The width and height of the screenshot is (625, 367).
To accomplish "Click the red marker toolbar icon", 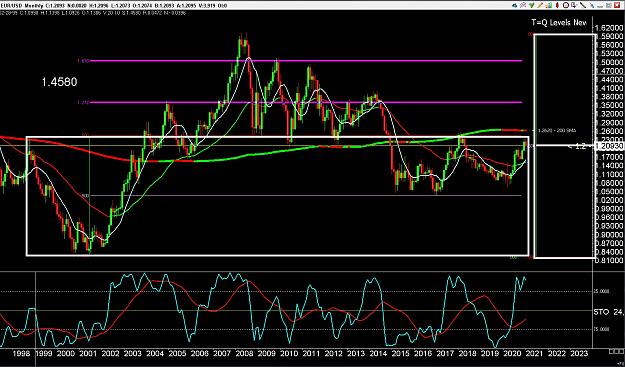I will click(557, 5).
